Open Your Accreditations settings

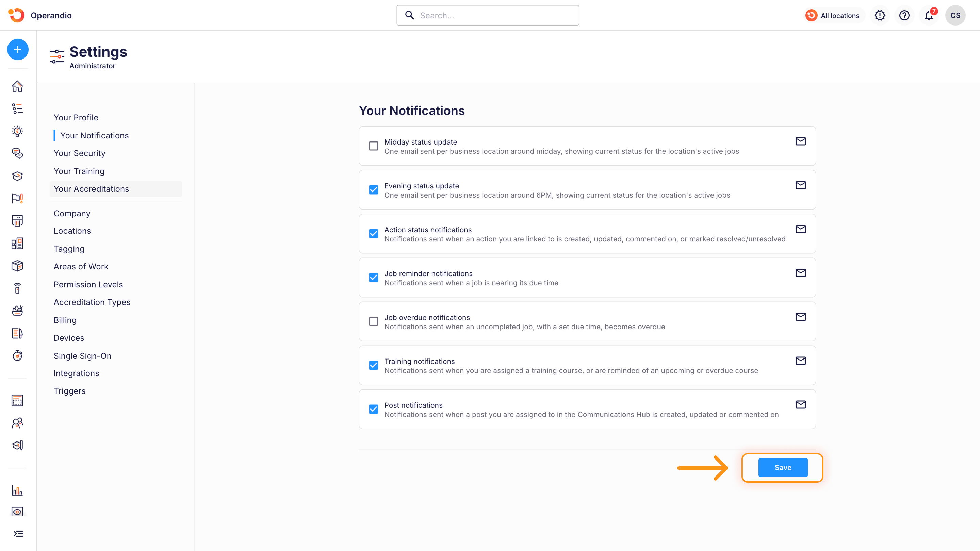116,189
